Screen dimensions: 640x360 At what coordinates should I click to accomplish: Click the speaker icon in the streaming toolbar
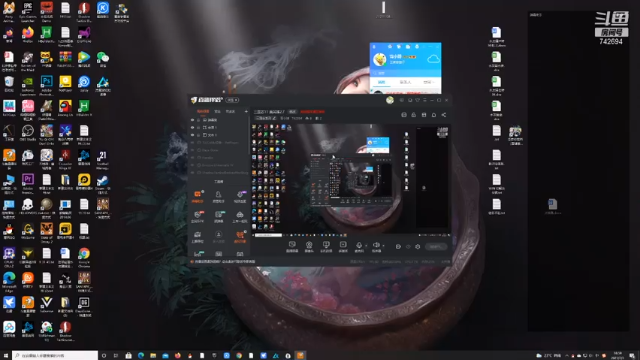click(x=376, y=245)
